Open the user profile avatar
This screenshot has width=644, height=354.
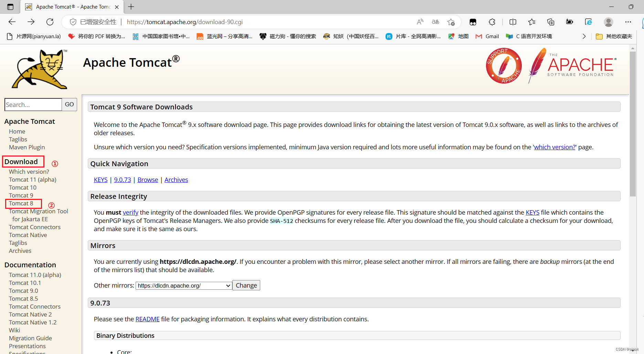(609, 22)
